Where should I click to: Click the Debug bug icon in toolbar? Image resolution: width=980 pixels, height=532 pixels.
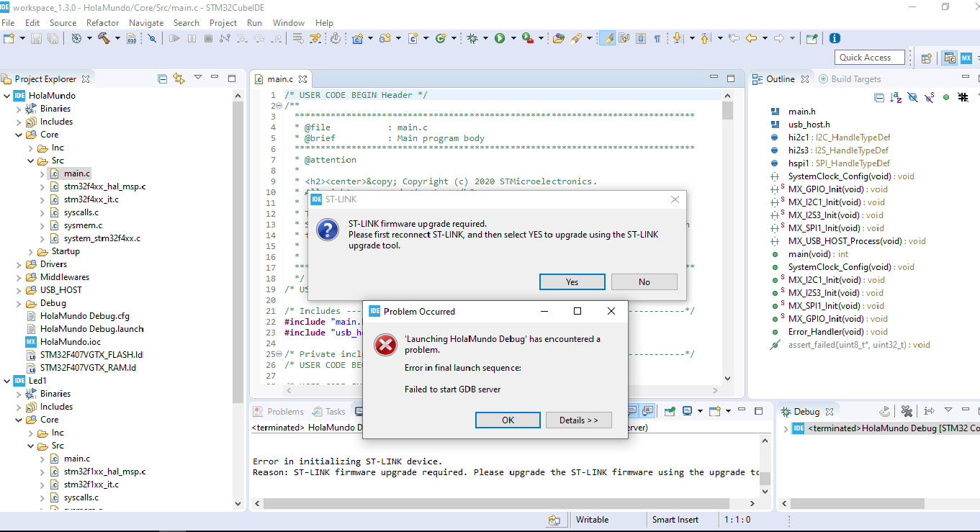(472, 38)
